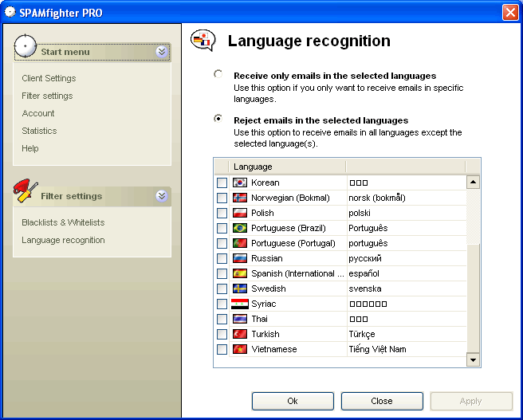Collapse the Start menu panel chevron

pos(162,52)
